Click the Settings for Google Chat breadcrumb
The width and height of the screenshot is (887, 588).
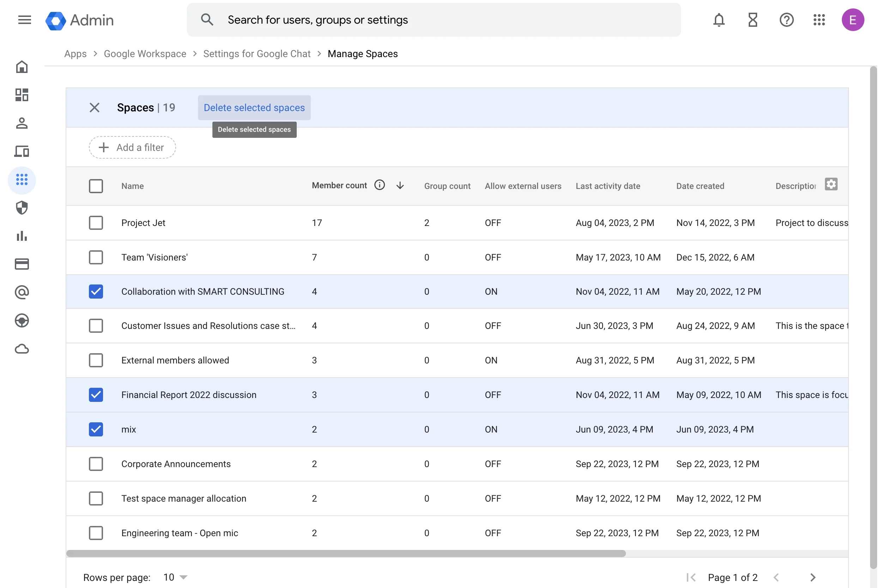click(x=257, y=54)
